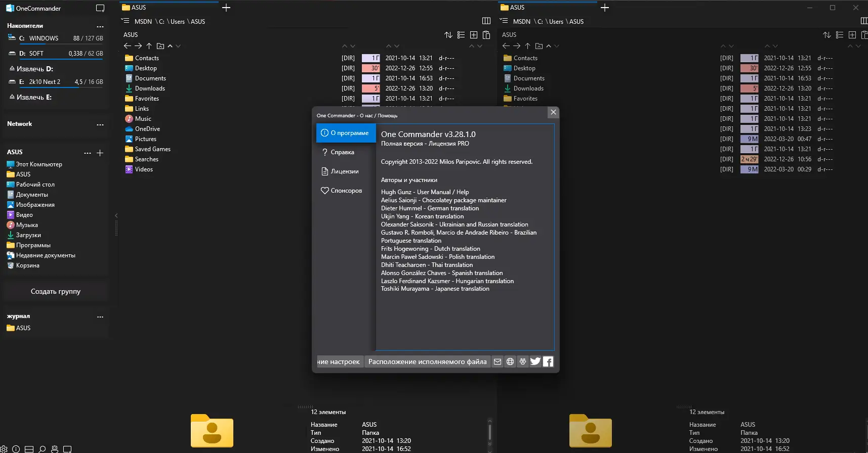Open the website globe icon in About dialog
Viewport: 868px width, 453px height.
point(510,361)
